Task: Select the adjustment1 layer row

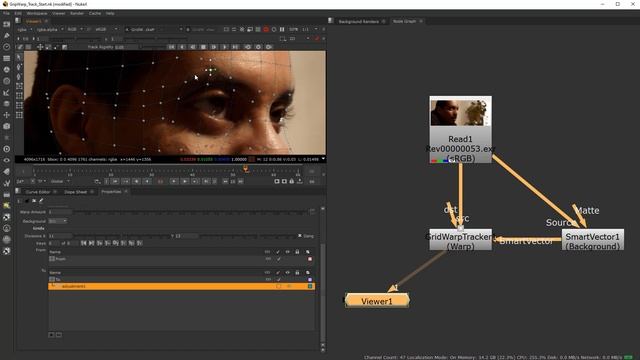Action: pos(181,287)
